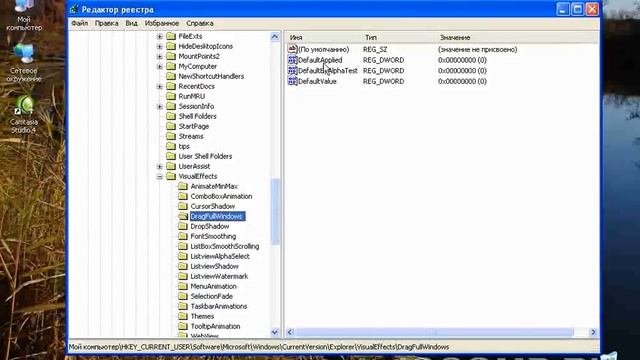Image resolution: width=640 pixels, height=360 pixels.
Task: Click the Shell Folders folder icon
Action: click(x=171, y=116)
